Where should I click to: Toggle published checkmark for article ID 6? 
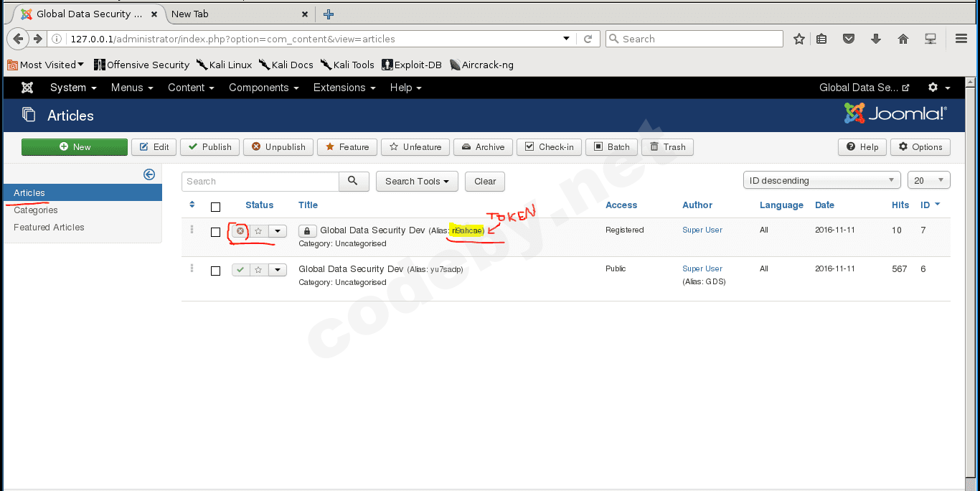[x=240, y=270]
